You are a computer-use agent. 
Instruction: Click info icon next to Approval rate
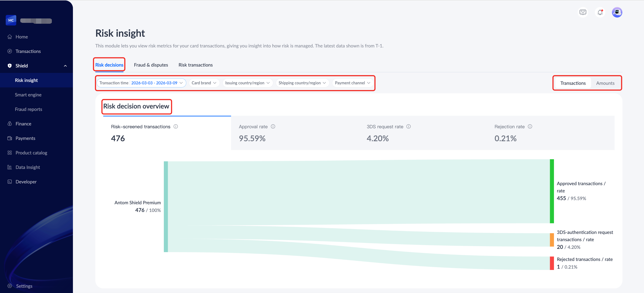[x=273, y=127]
